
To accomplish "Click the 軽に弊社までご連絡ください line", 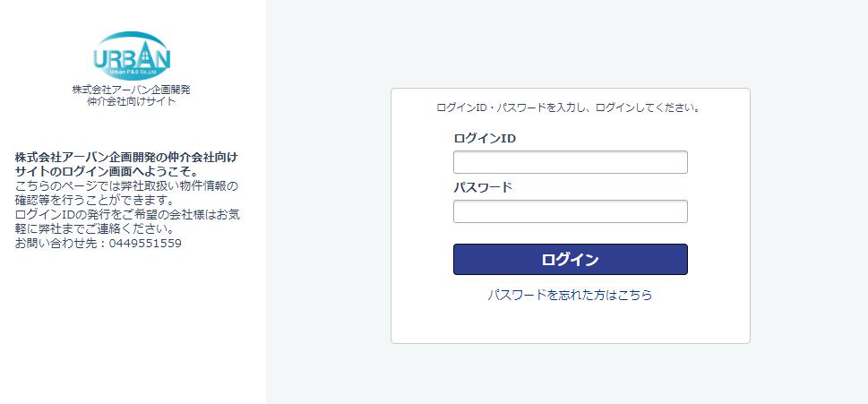I will click(x=95, y=228).
